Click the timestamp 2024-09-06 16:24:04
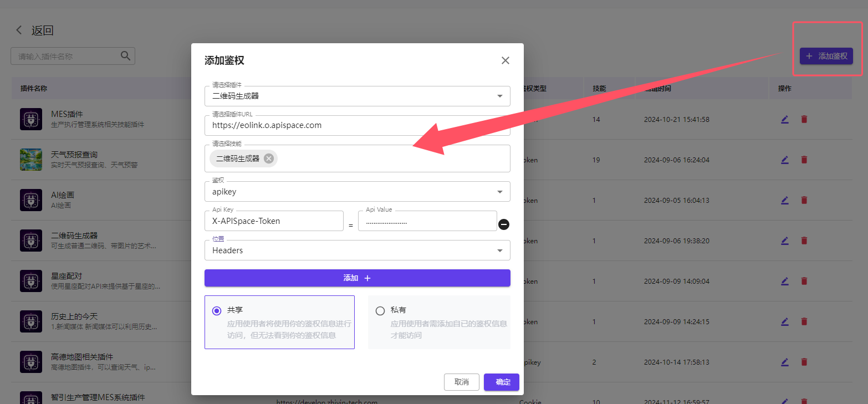 tap(677, 160)
